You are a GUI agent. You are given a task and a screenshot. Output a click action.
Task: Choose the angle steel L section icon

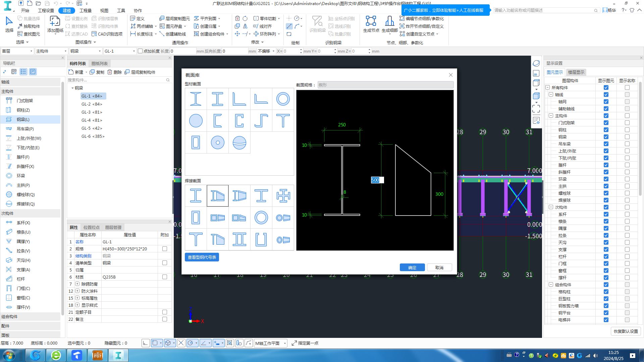point(239,99)
